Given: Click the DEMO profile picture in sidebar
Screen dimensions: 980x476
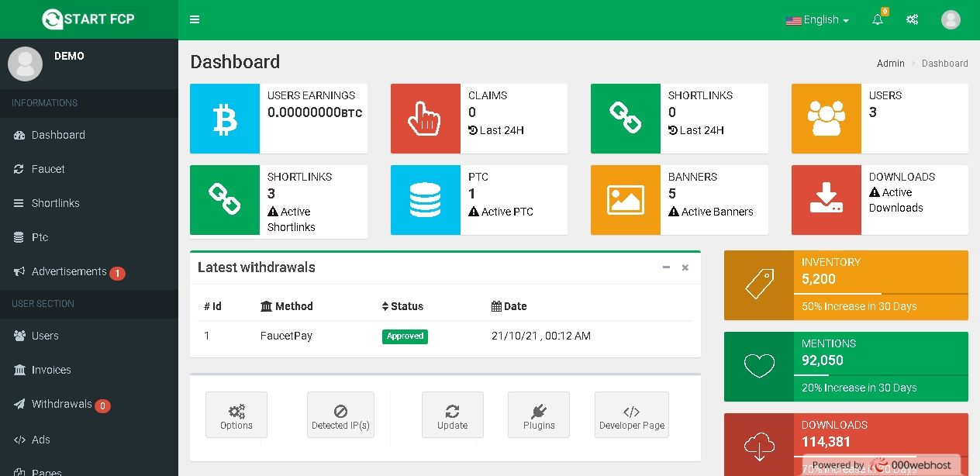Looking at the screenshot, I should pyautogui.click(x=25, y=64).
